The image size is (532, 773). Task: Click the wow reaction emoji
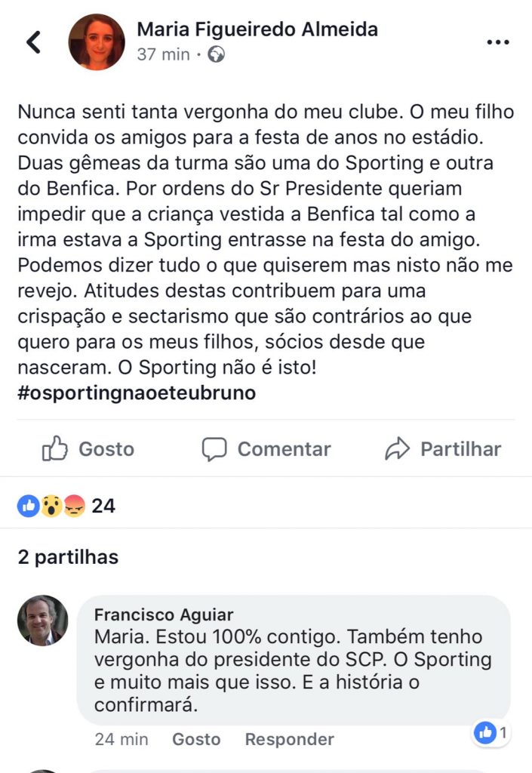pos(52,506)
